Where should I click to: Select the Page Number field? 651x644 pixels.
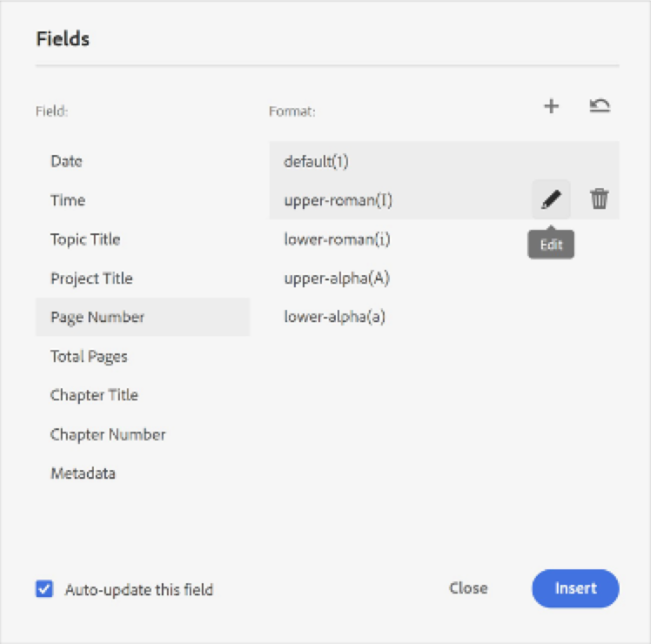point(97,317)
